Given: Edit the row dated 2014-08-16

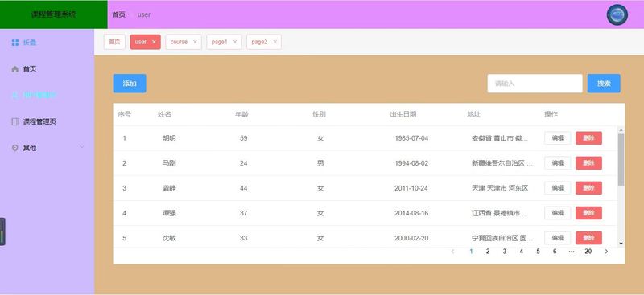Looking at the screenshot, I should tap(558, 213).
